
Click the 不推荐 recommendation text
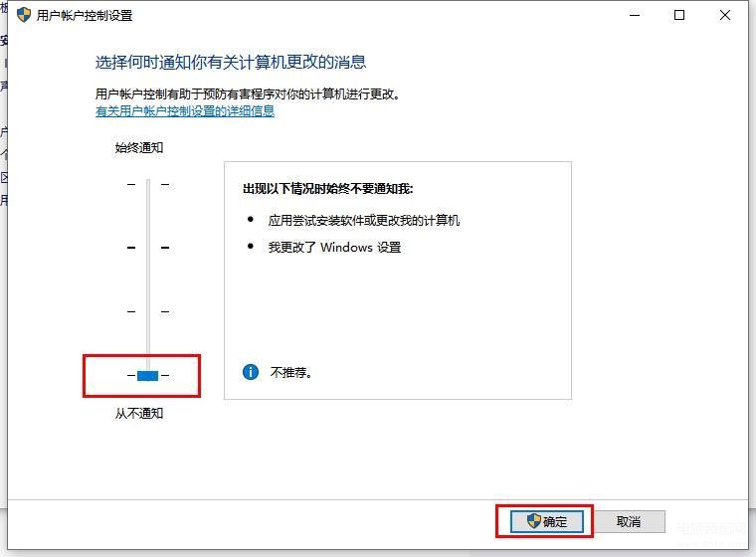[290, 372]
